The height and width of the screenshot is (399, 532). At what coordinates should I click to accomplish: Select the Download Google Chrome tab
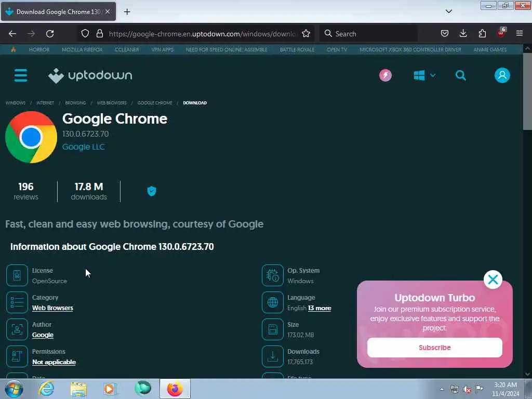click(58, 11)
